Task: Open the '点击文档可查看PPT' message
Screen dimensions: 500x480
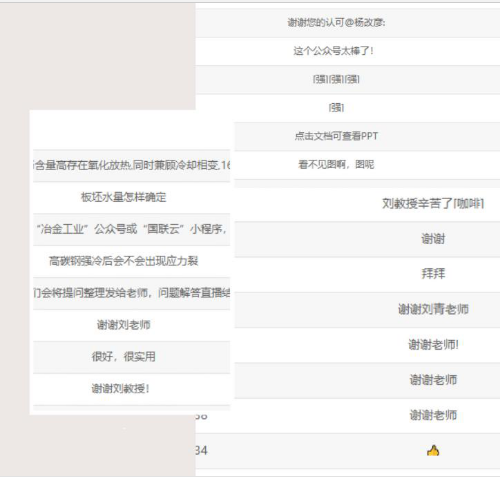Action: pyautogui.click(x=336, y=136)
